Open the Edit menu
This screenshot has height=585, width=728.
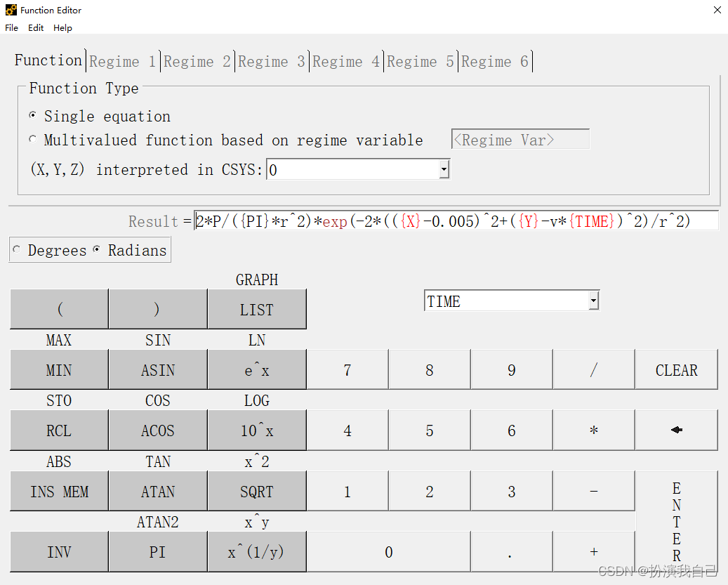point(36,27)
